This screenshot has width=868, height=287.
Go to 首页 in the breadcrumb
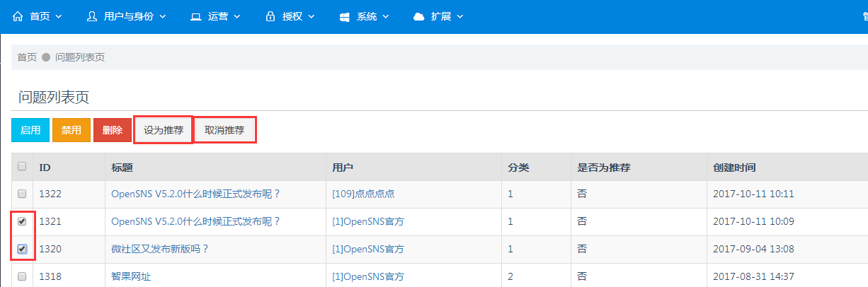[x=27, y=57]
